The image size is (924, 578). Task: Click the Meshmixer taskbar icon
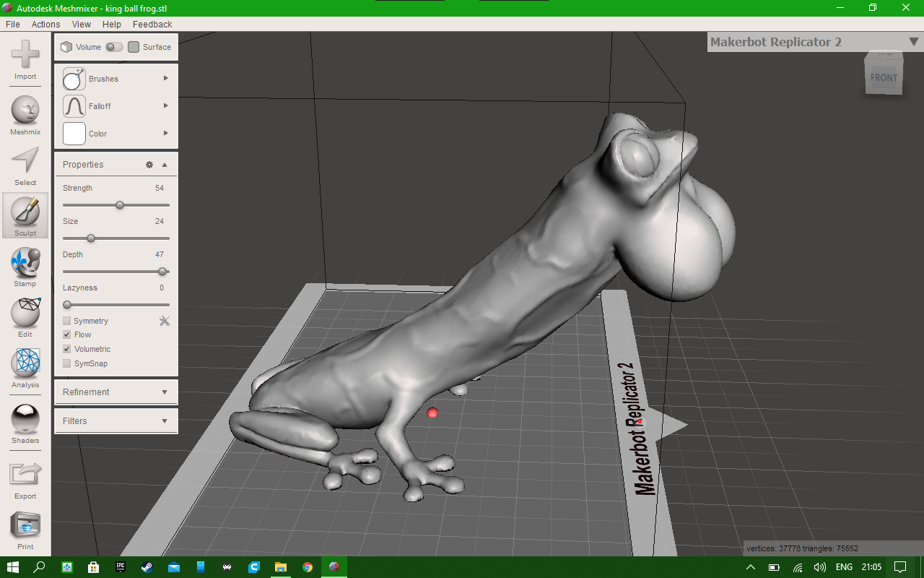point(334,567)
